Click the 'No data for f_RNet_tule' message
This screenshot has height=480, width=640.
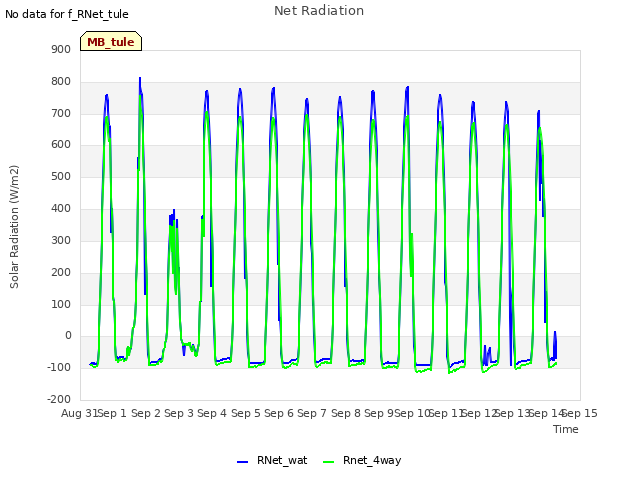(x=67, y=14)
